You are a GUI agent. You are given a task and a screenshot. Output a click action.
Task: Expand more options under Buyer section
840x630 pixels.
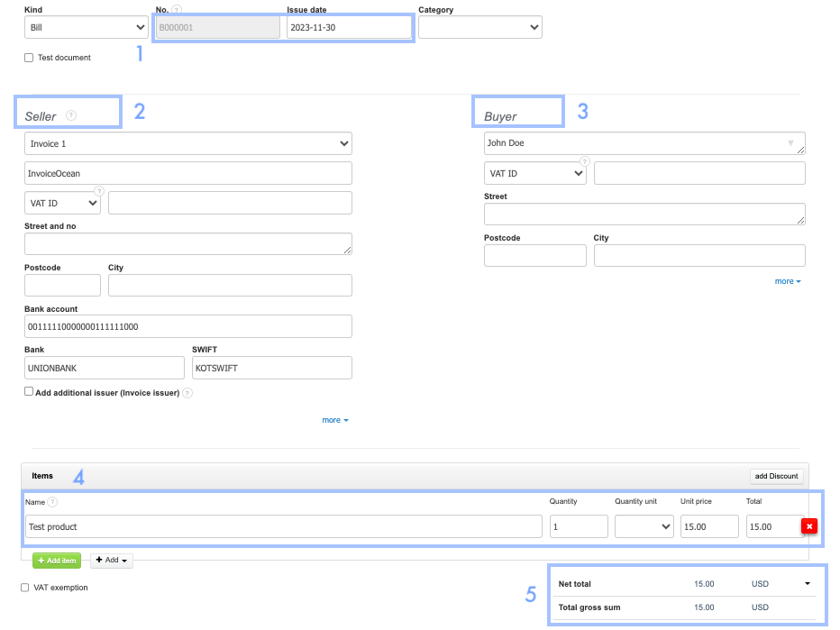[787, 281]
